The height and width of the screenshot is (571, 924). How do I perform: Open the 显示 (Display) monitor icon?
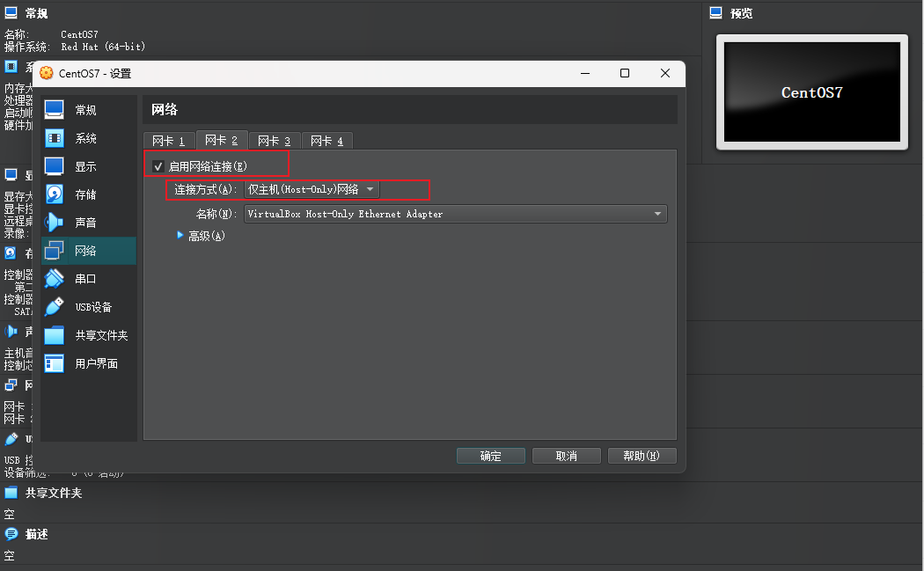click(x=55, y=166)
